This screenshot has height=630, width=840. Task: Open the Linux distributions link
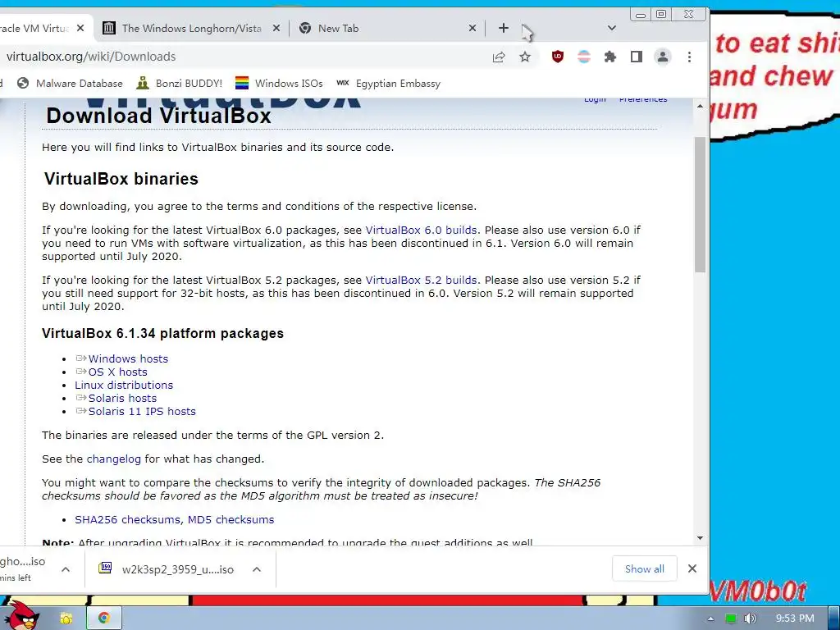pos(124,386)
